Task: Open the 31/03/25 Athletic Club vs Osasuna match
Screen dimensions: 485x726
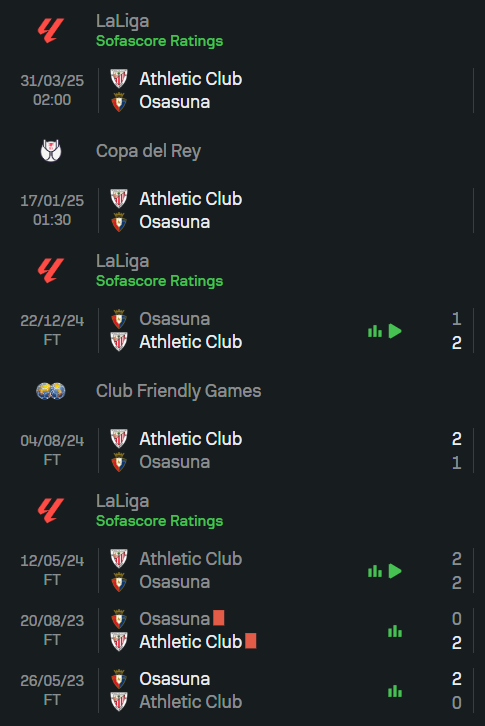Action: 242,90
